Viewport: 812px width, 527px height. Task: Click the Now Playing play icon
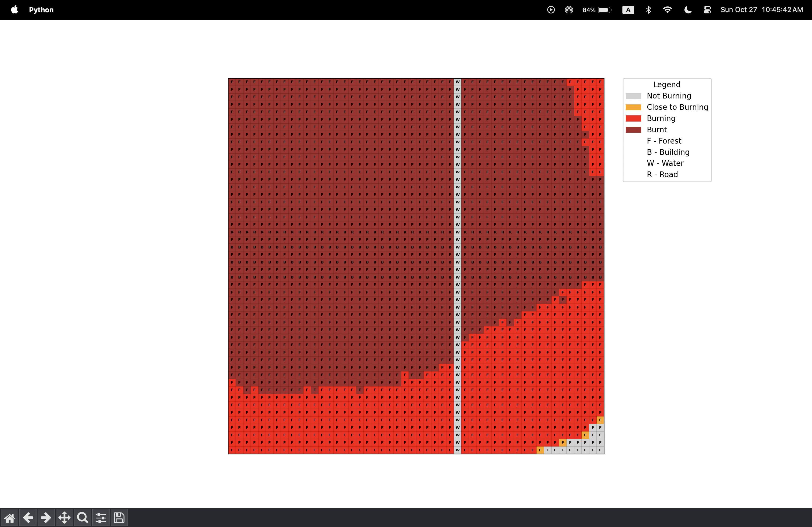(551, 10)
